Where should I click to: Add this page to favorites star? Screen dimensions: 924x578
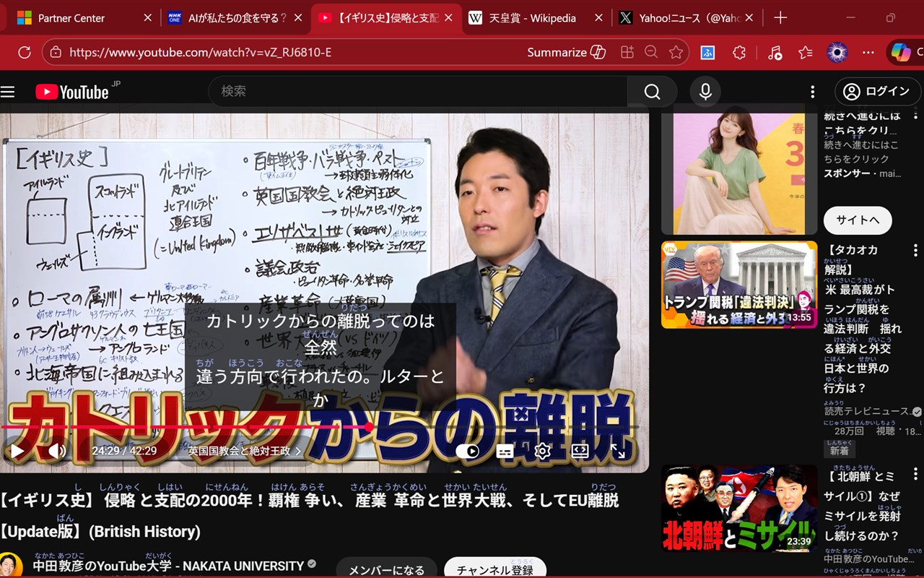tap(676, 52)
